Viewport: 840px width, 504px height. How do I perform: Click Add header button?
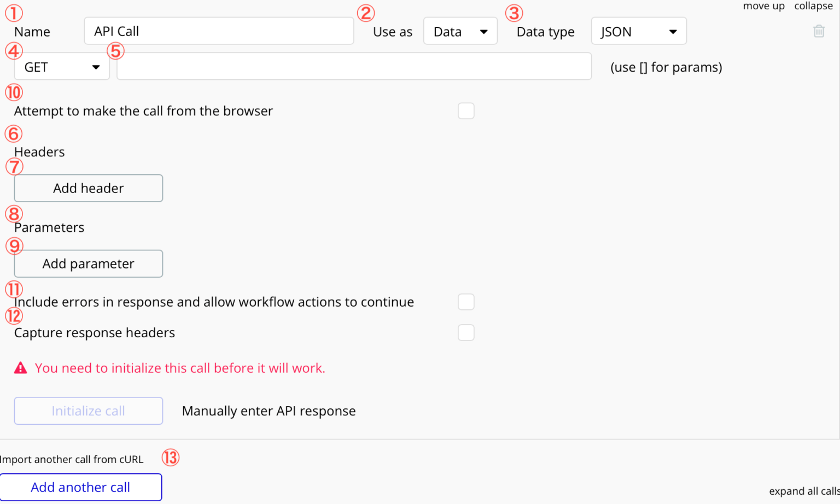(88, 187)
